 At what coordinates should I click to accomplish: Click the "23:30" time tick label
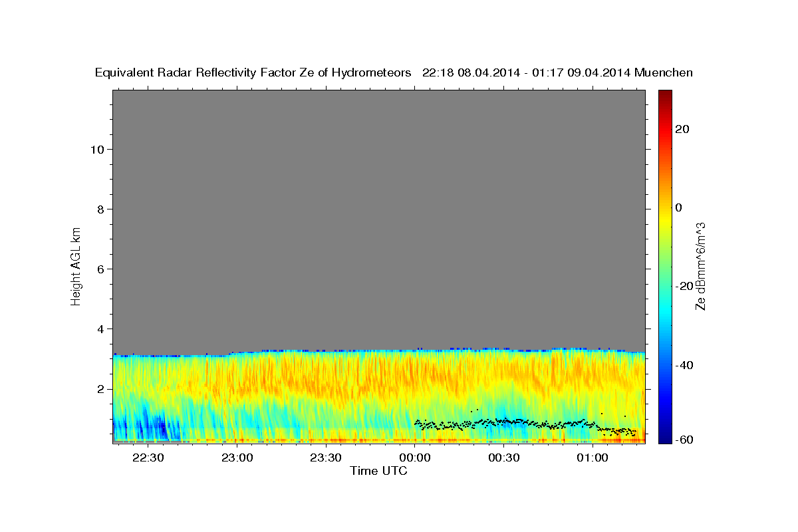[x=326, y=458]
